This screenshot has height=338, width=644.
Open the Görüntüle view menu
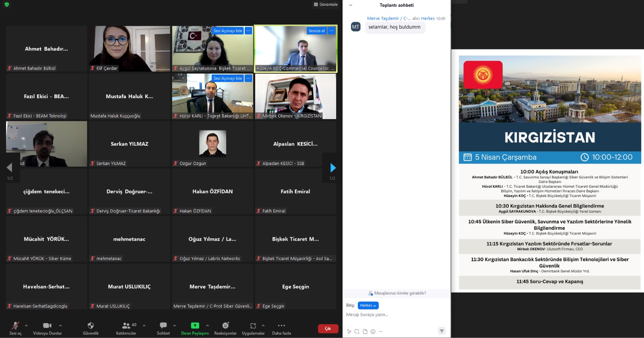click(326, 4)
